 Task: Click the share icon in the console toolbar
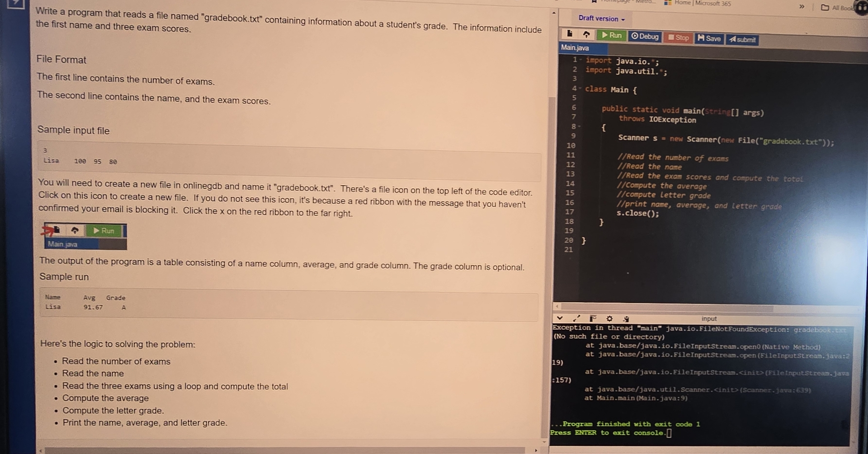pos(625,318)
